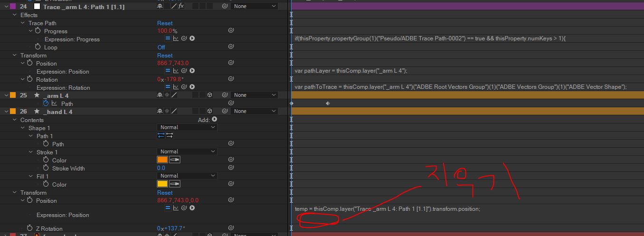Image resolution: width=644 pixels, height=236 pixels.
Task: Click Reset for layer 24 Transform
Action: [x=165, y=55]
